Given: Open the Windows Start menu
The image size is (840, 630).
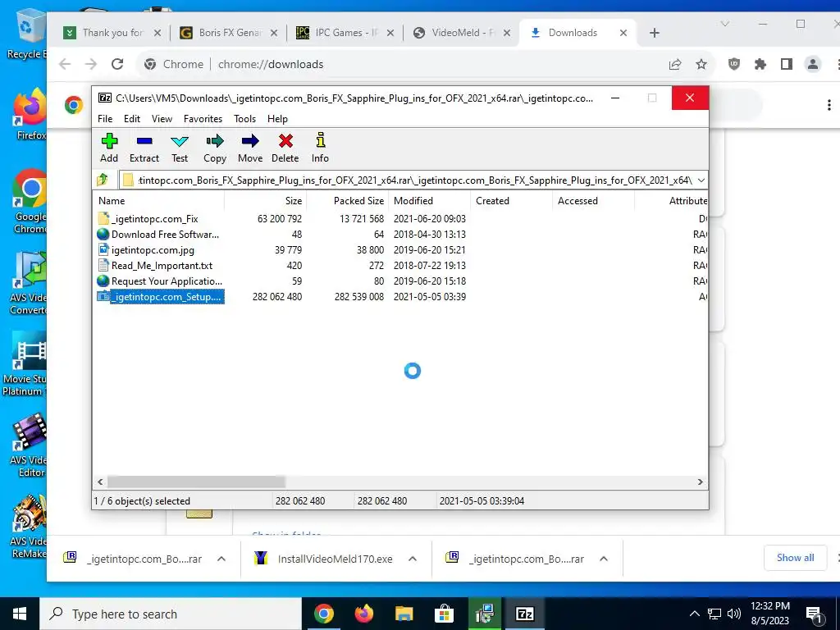Looking at the screenshot, I should point(20,614).
